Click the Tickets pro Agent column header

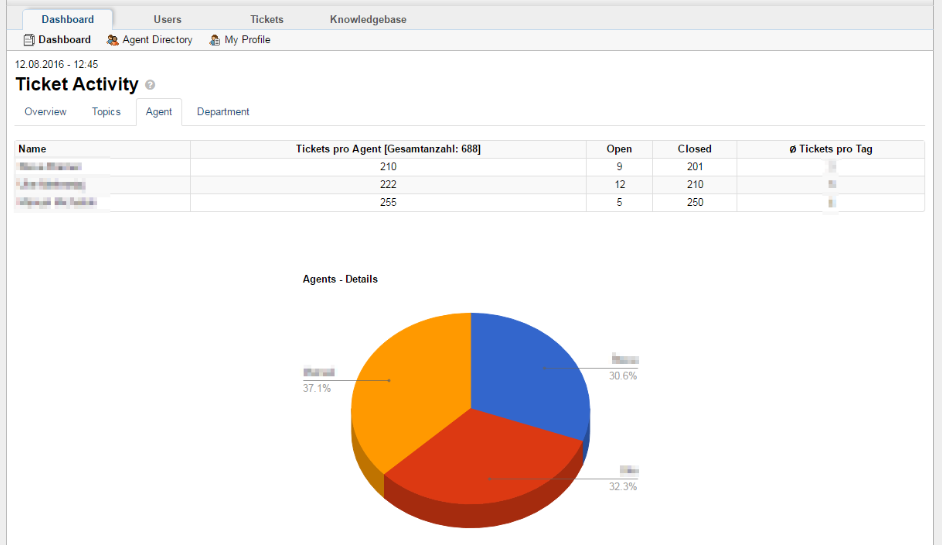pyautogui.click(x=388, y=149)
